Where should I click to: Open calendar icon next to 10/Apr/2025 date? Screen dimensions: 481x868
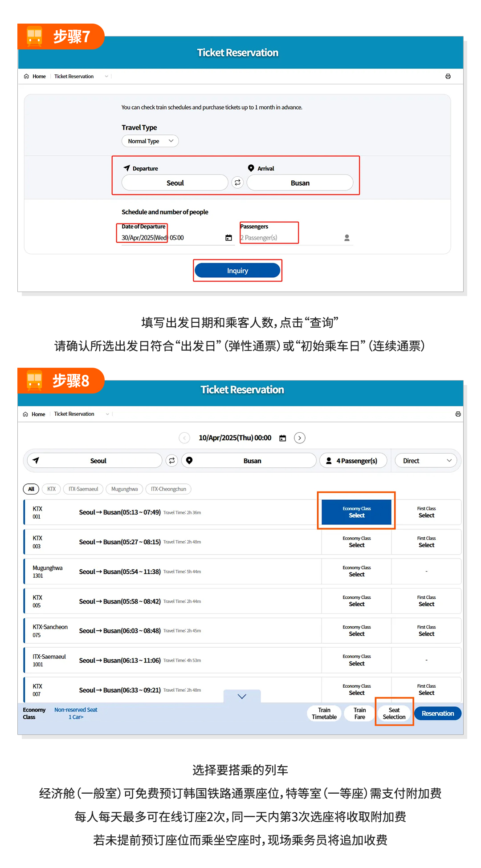(282, 438)
